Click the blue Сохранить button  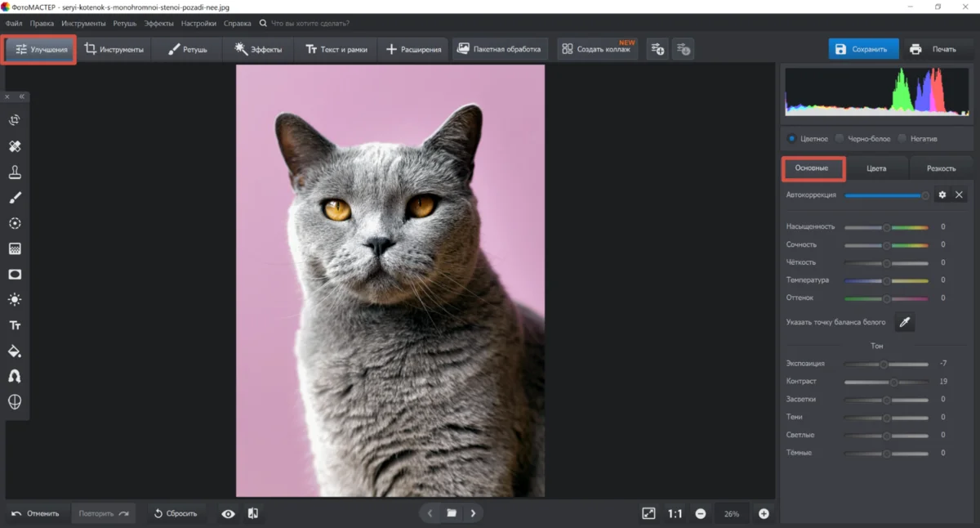coord(863,49)
